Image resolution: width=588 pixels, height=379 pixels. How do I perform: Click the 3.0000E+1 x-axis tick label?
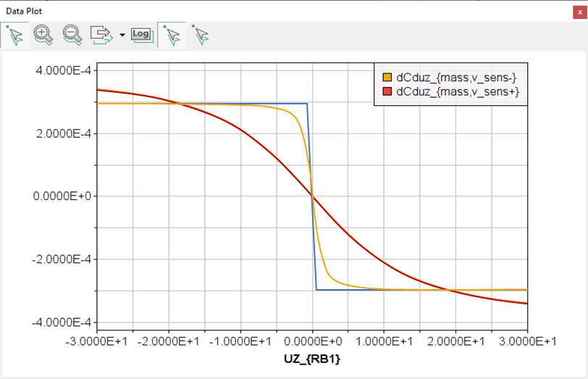526,341
